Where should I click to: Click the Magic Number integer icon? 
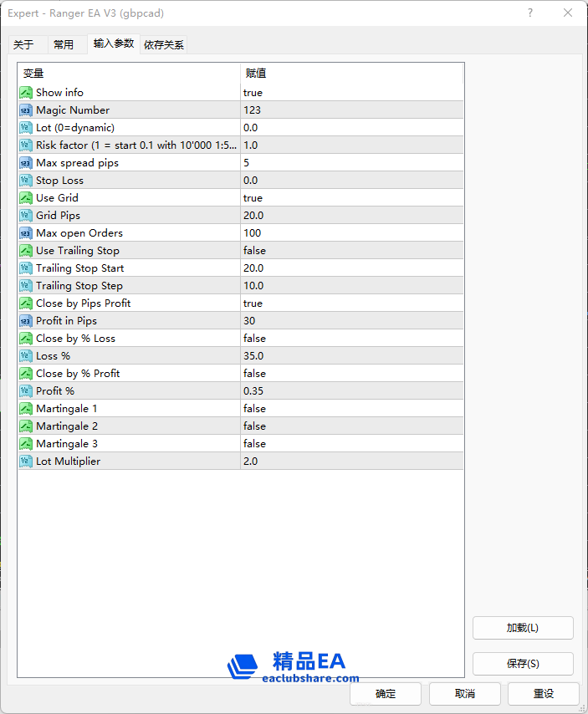(x=26, y=110)
